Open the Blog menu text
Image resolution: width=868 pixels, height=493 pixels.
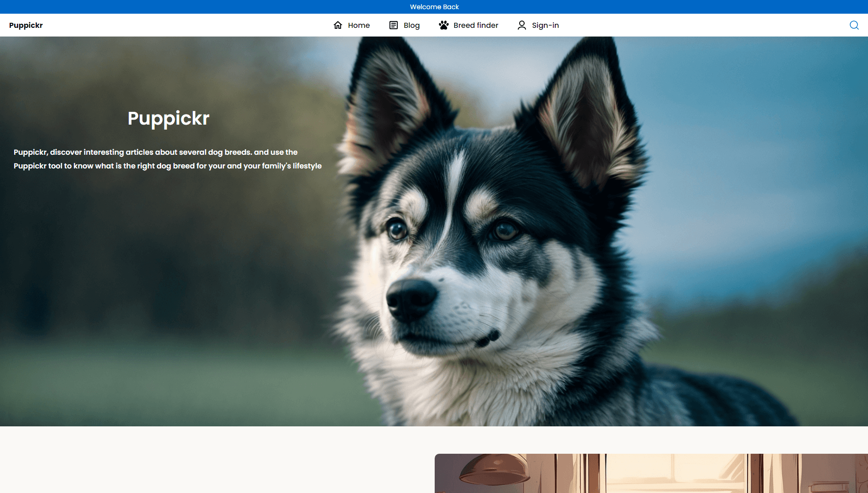tap(411, 26)
